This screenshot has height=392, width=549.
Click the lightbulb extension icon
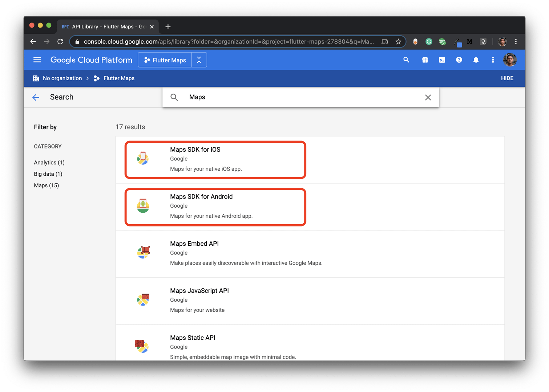click(x=483, y=42)
